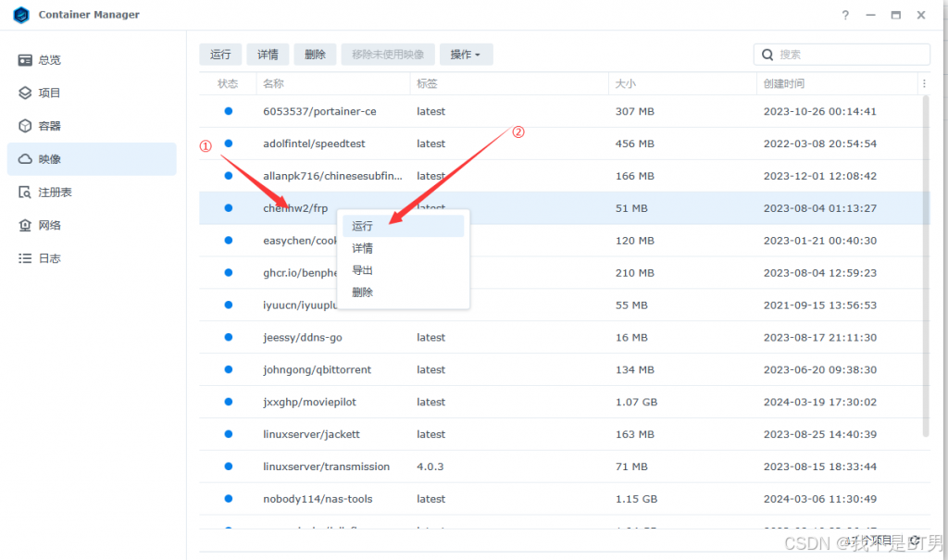Click the 删除 toolbar button
The height and width of the screenshot is (560, 948).
pyautogui.click(x=315, y=55)
